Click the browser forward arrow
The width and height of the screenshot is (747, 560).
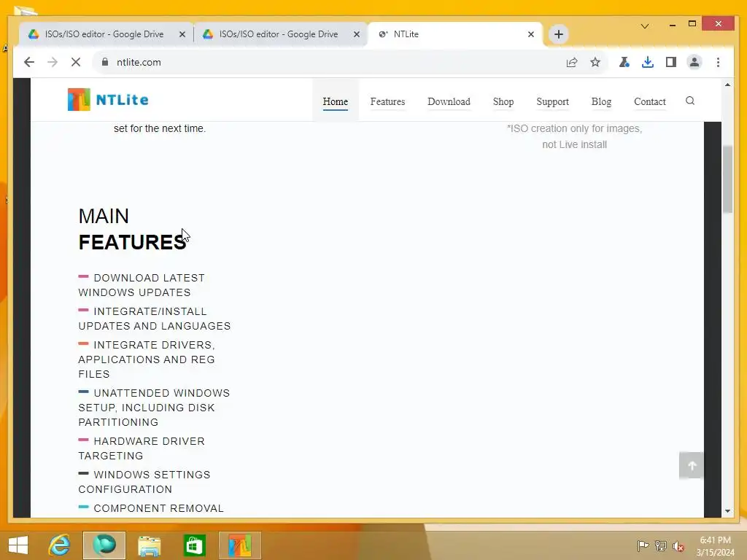coord(53,62)
